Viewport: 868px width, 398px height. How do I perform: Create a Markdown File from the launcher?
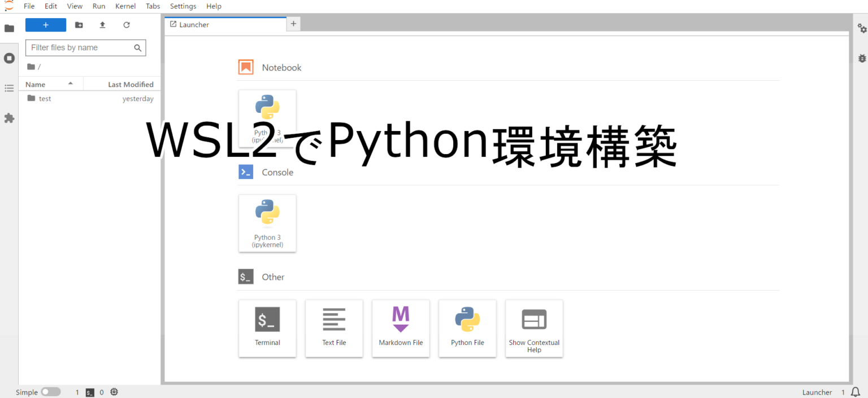coord(401,329)
